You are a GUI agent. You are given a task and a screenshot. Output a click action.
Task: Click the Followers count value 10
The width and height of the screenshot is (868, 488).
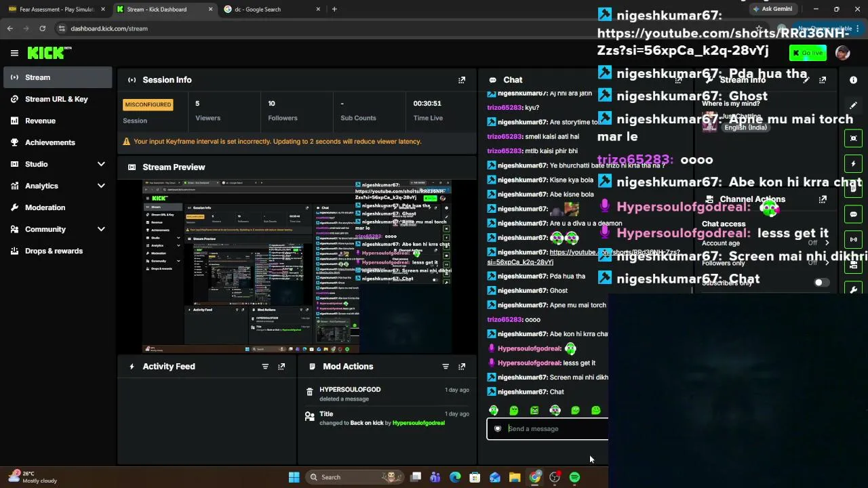point(271,104)
